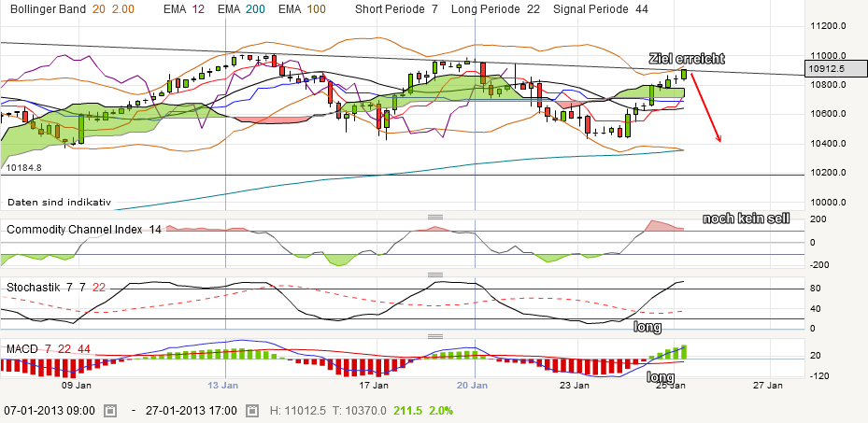Viewport: 868px width, 423px height.
Task: Click the Stochastik 7 7 22 label
Action: click(x=56, y=287)
